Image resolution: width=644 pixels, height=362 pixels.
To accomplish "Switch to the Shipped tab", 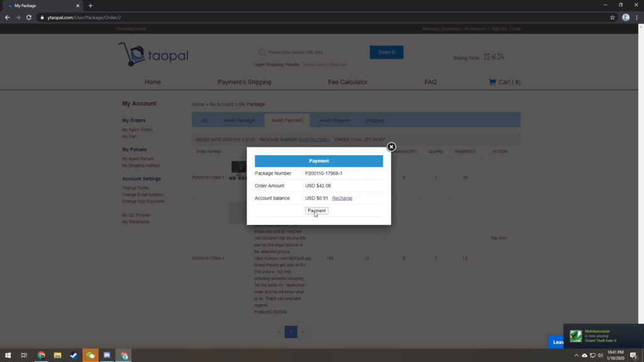I will pyautogui.click(x=375, y=120).
